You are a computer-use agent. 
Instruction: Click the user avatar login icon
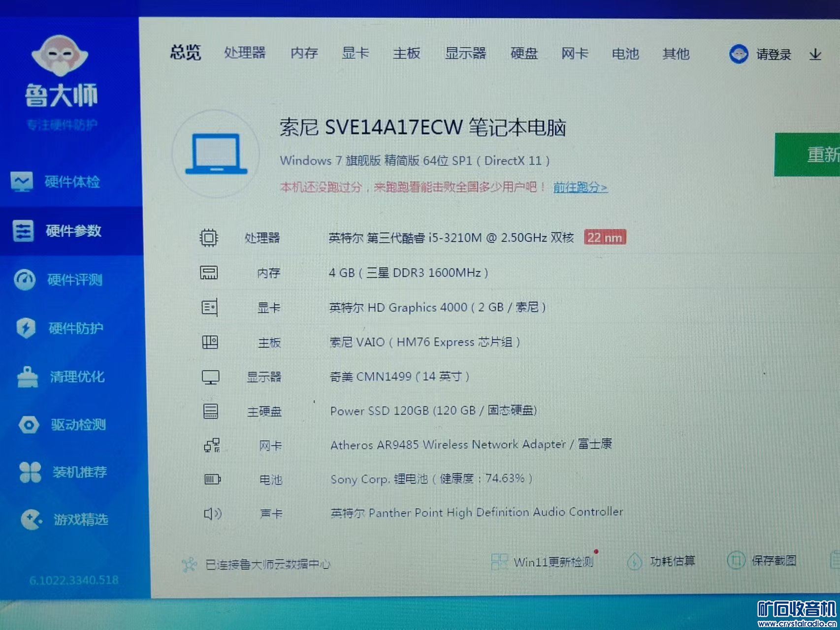pyautogui.click(x=739, y=54)
